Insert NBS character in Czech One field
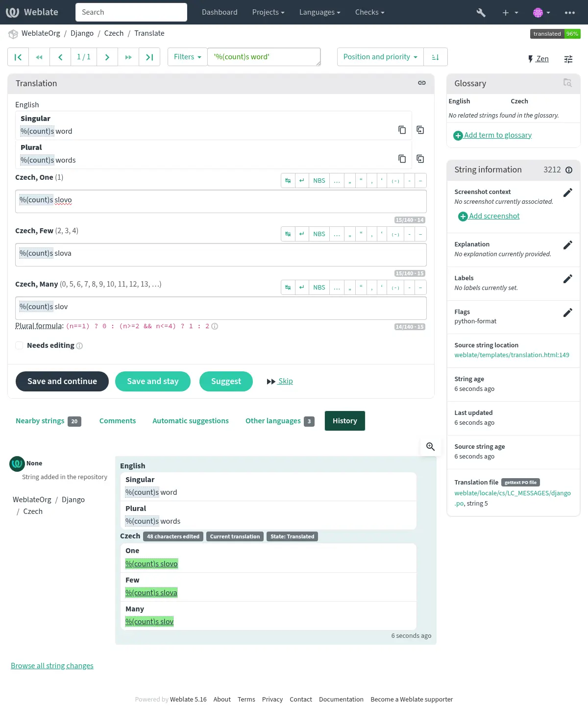The width and height of the screenshot is (588, 728). 319,181
